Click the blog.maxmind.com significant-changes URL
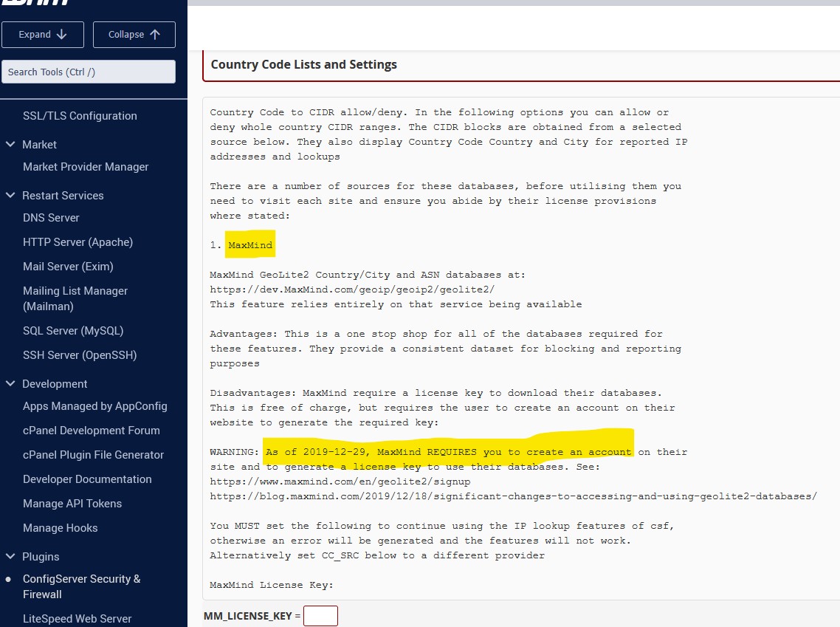 (513, 496)
